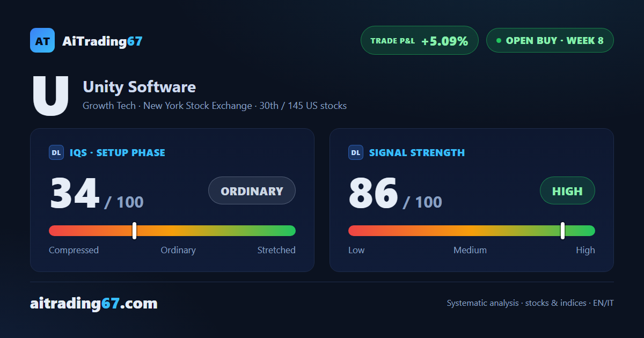Click the DL badge beside IQS Setup Phase

[x=56, y=152]
